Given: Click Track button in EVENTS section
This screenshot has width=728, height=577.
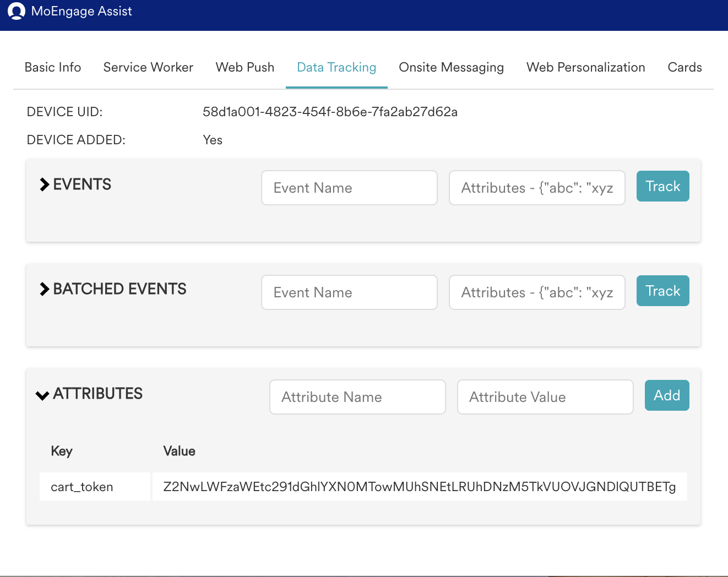Looking at the screenshot, I should (x=662, y=186).
